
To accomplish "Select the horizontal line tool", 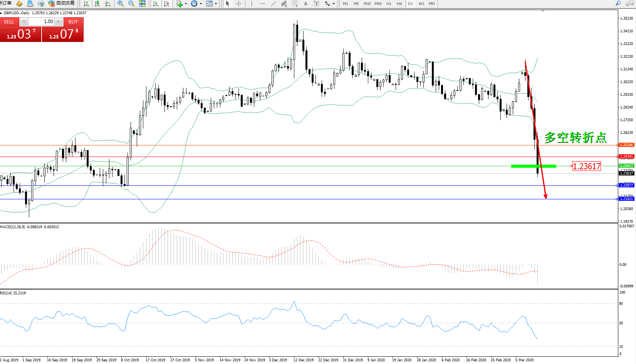I will point(262,3).
